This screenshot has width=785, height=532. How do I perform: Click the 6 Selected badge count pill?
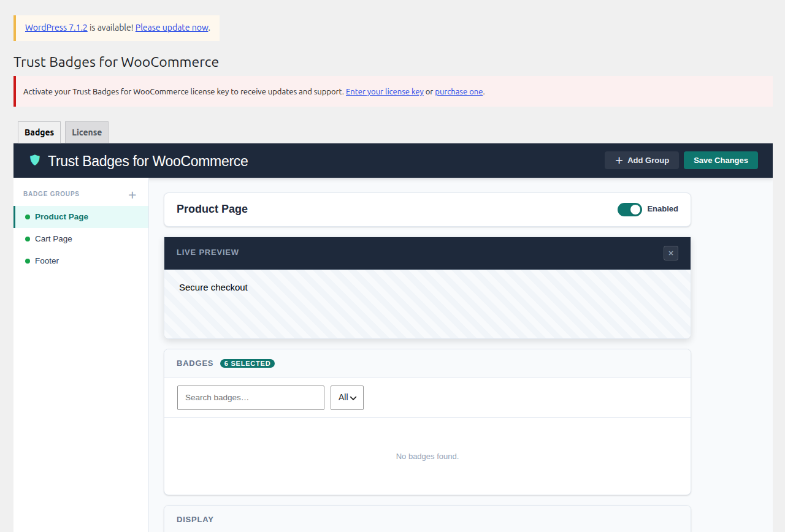point(247,363)
